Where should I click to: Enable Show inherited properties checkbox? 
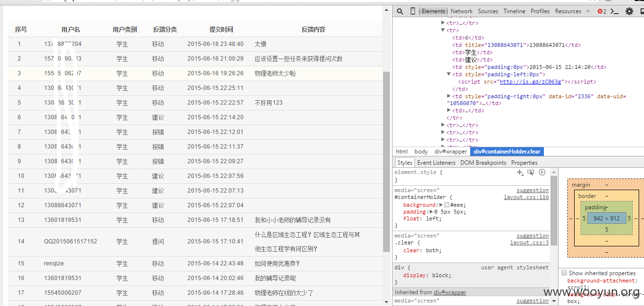(x=564, y=273)
